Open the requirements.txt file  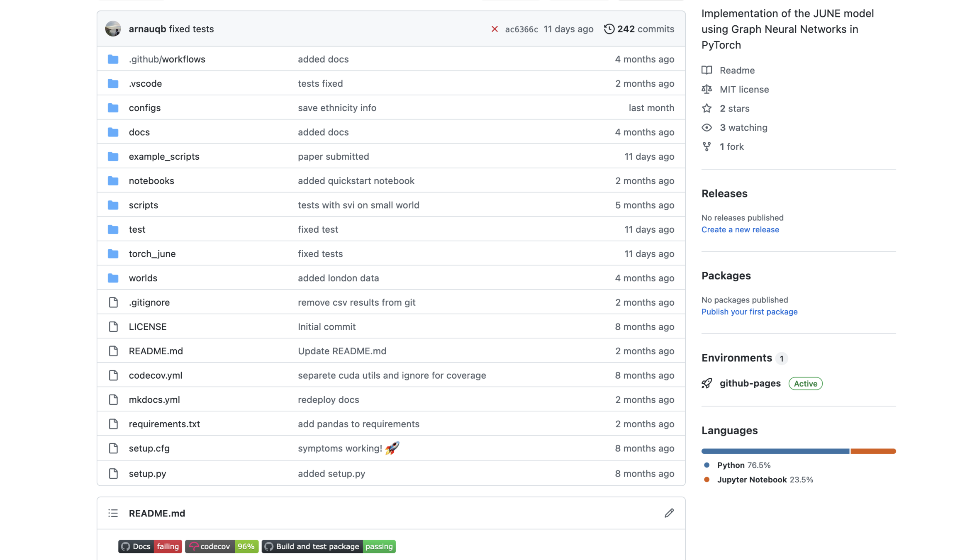point(164,424)
